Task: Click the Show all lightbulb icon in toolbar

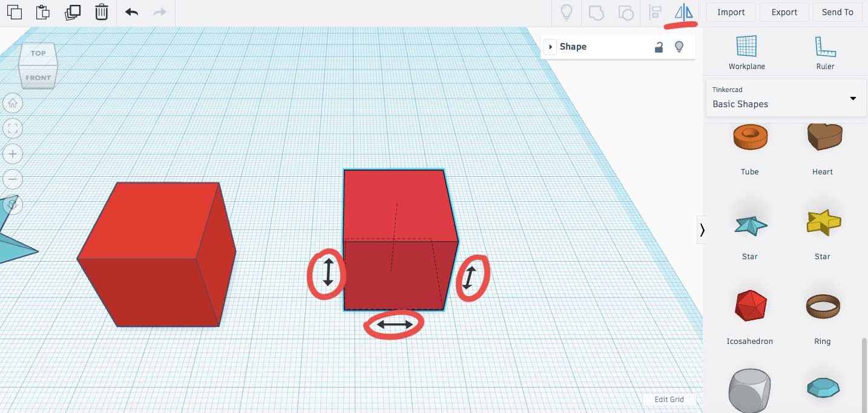Action: [567, 12]
